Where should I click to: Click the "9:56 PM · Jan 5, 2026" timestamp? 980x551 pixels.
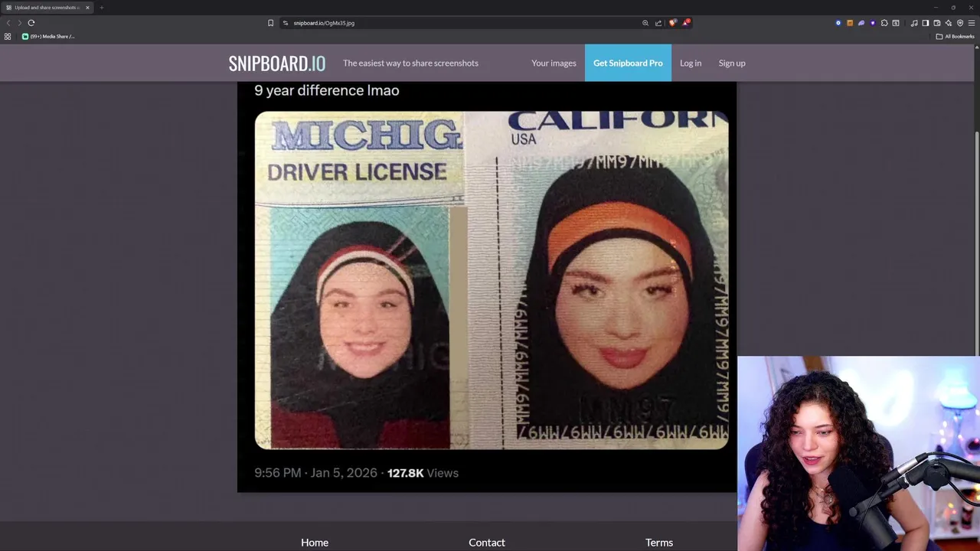tap(315, 473)
